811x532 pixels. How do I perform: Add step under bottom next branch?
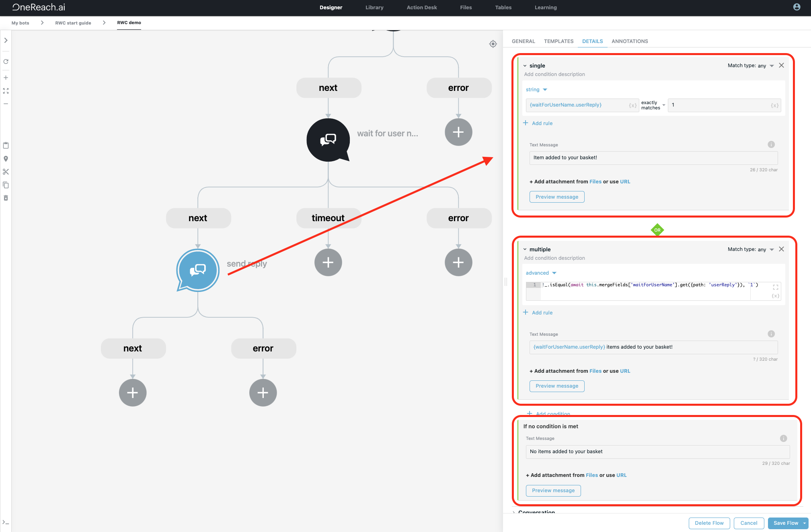point(133,392)
